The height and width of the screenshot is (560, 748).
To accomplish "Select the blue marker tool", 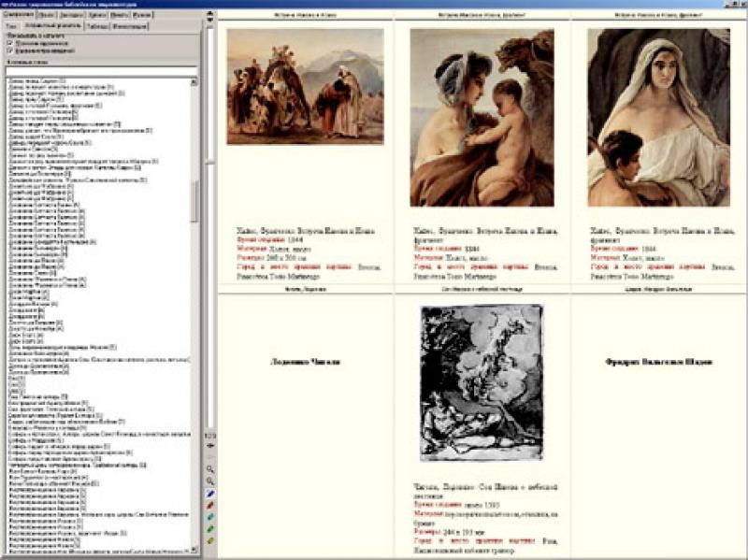I will 210,493.
